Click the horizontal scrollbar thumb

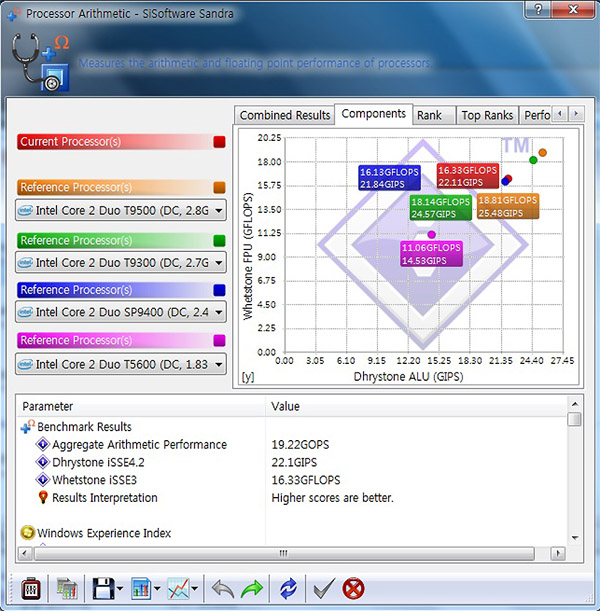tap(284, 553)
